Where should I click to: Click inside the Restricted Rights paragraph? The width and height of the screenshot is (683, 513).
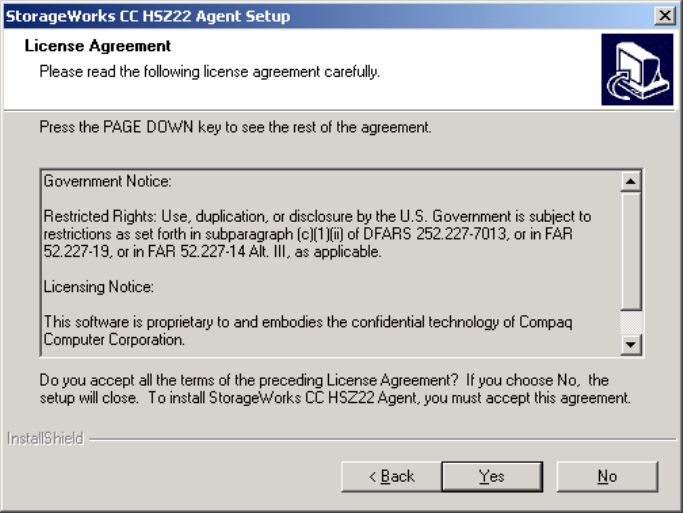click(x=300, y=234)
